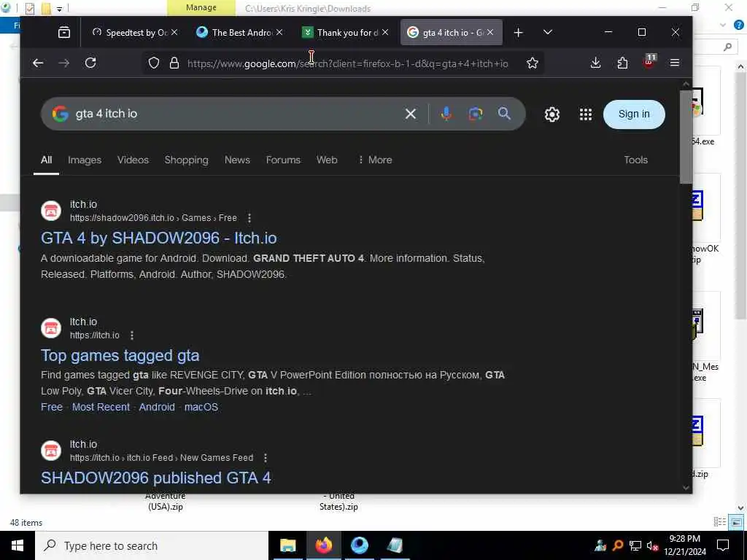Click the Firefox URL address bar
The image size is (747, 560).
click(348, 63)
